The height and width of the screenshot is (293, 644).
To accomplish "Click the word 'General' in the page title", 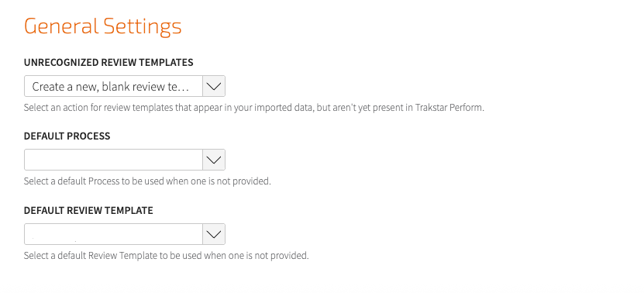I will point(61,26).
